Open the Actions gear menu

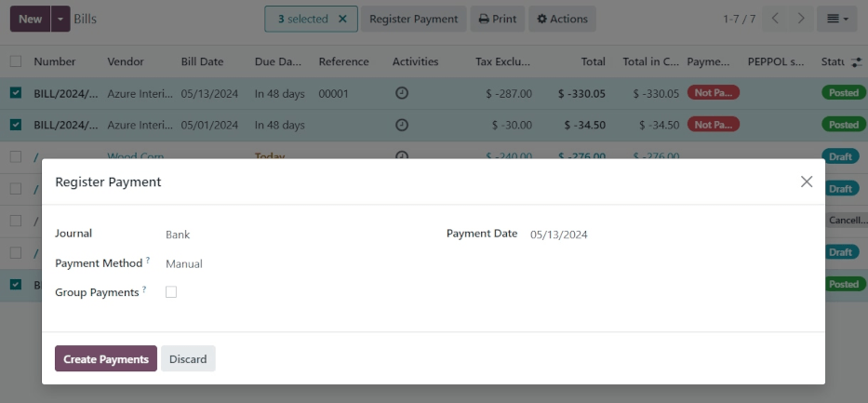(x=562, y=19)
